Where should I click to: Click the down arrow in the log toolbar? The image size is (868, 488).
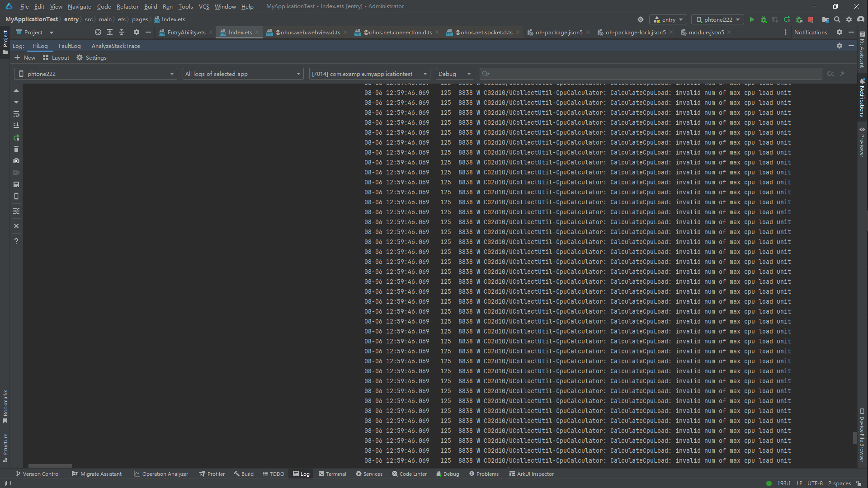(16, 102)
